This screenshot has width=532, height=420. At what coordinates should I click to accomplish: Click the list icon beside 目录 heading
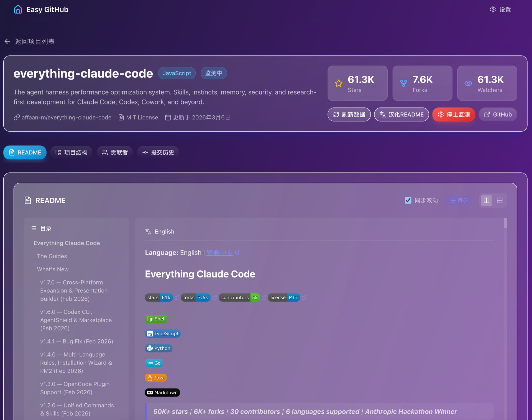click(34, 228)
